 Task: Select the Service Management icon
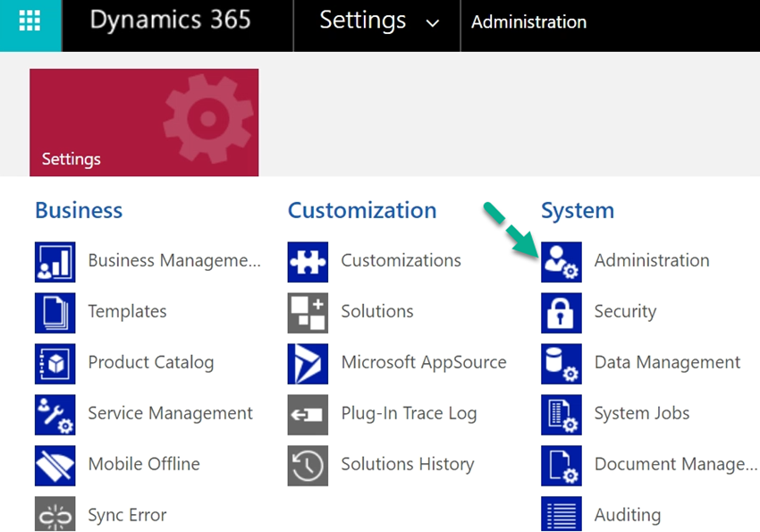pyautogui.click(x=55, y=413)
